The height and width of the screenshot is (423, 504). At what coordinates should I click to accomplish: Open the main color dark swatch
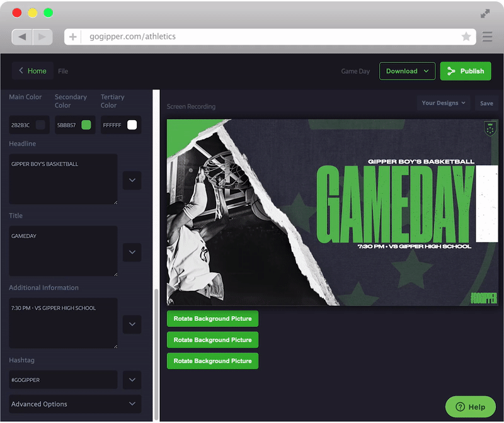[40, 125]
